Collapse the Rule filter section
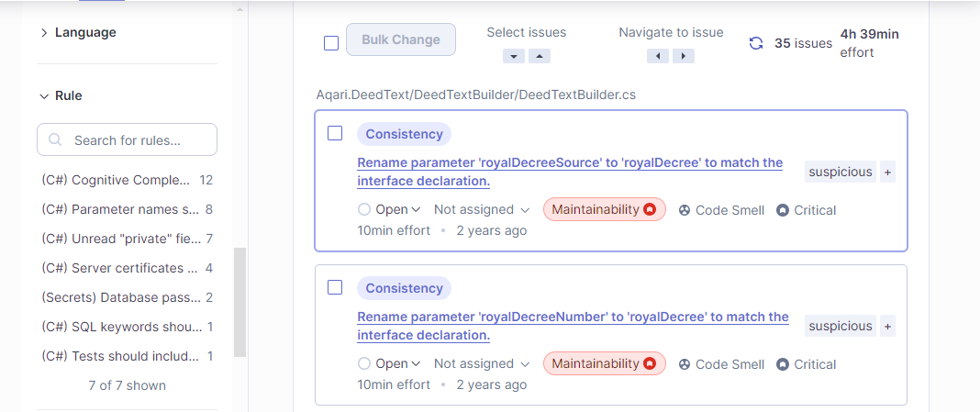Viewport: 980px width, 412px height. 61,95
